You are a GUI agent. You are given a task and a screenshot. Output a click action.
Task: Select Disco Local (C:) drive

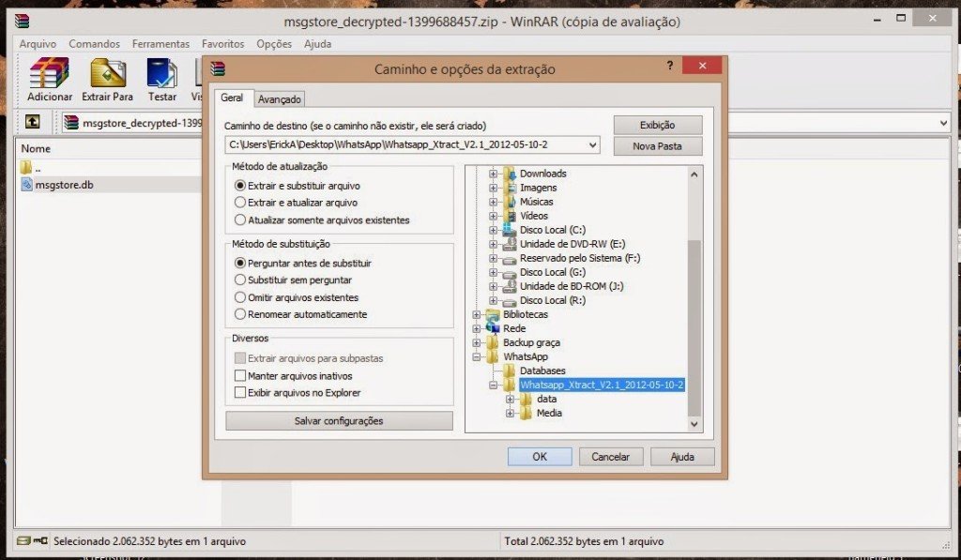552,230
